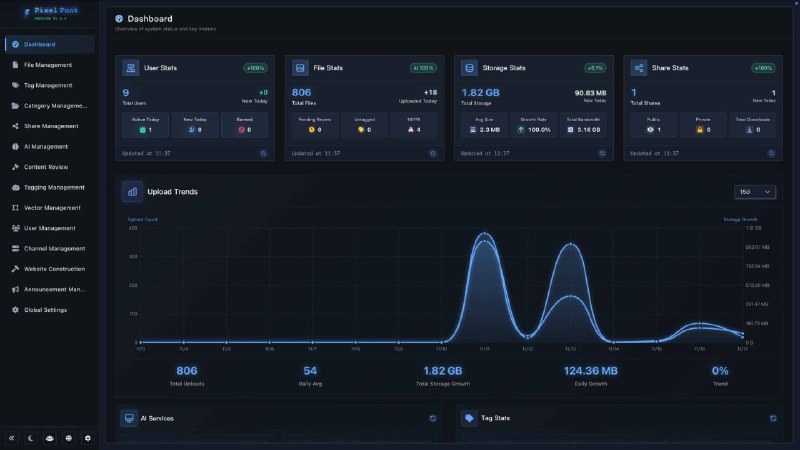
Task: Click the Pending Review tile in File Stats
Action: (314, 125)
